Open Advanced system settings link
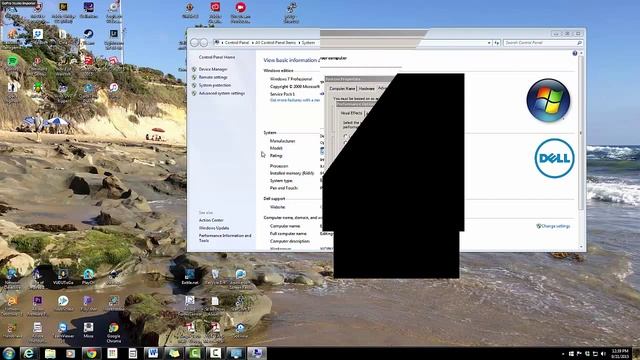This screenshot has height=360, width=640. click(x=222, y=93)
